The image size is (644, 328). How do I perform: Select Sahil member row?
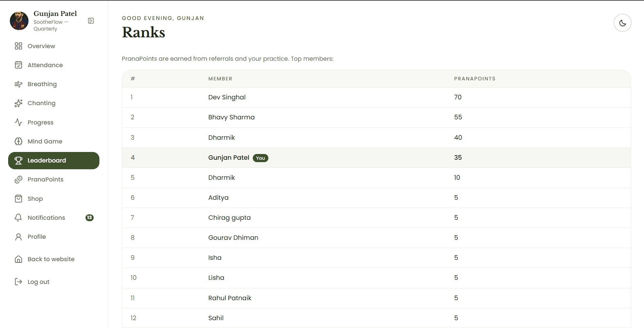coord(376,318)
